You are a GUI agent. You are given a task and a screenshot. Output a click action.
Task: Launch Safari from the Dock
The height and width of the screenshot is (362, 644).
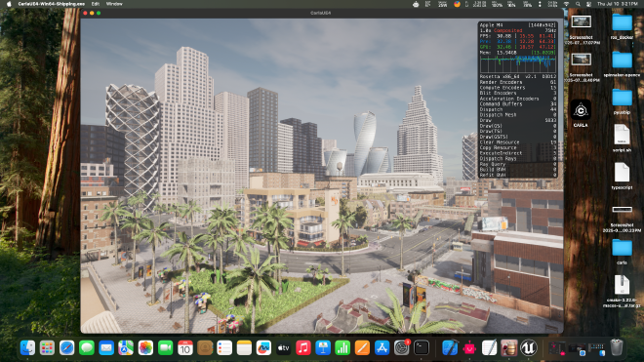pyautogui.click(x=67, y=348)
